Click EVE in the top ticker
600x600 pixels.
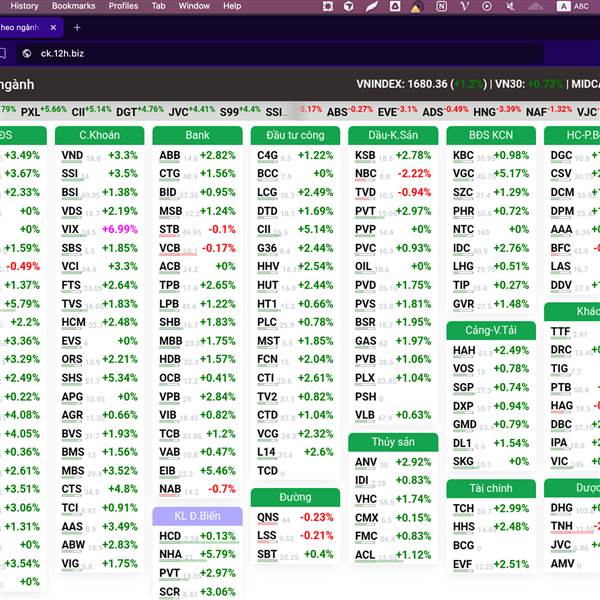pos(387,112)
